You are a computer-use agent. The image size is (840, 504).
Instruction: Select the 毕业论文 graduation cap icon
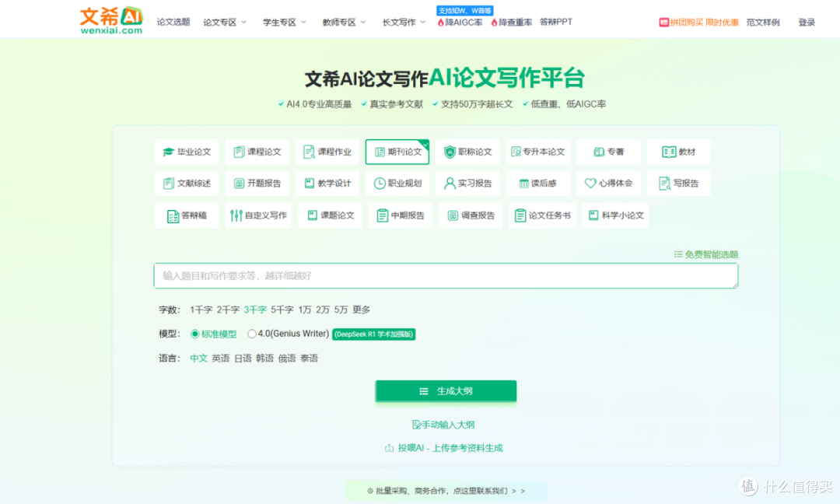coord(169,152)
